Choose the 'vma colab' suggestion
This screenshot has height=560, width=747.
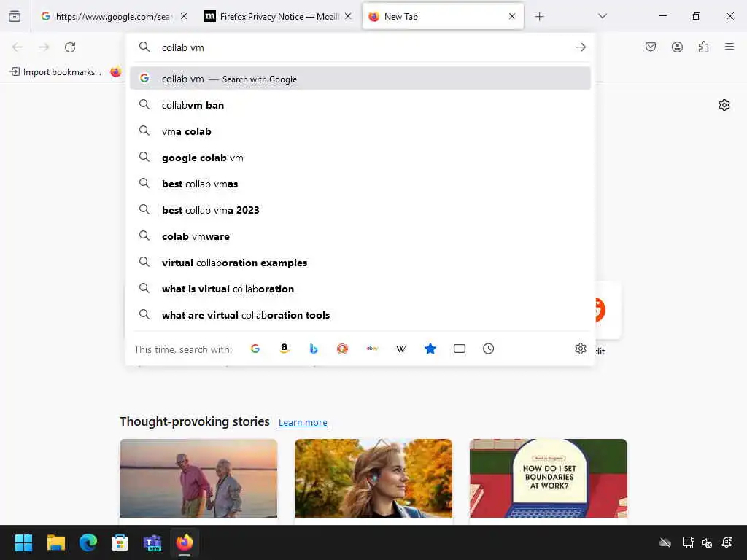point(360,131)
